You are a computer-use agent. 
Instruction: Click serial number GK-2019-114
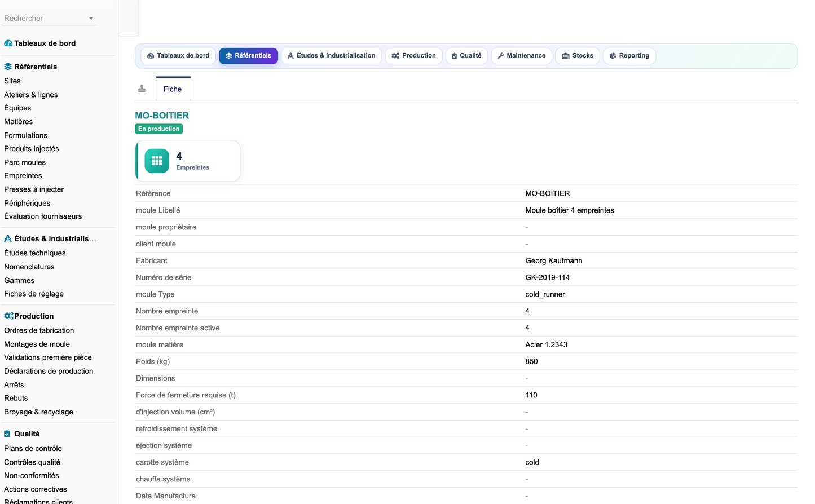coord(548,278)
